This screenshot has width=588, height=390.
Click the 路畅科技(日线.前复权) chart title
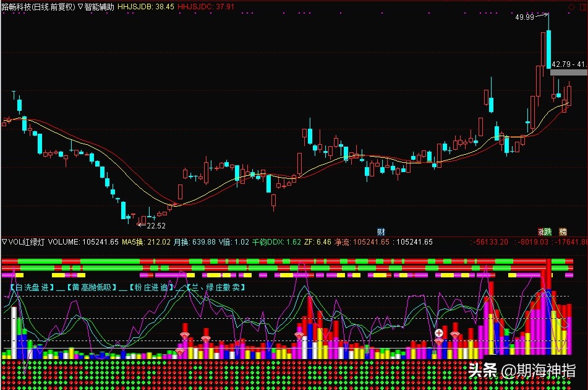tap(38, 7)
